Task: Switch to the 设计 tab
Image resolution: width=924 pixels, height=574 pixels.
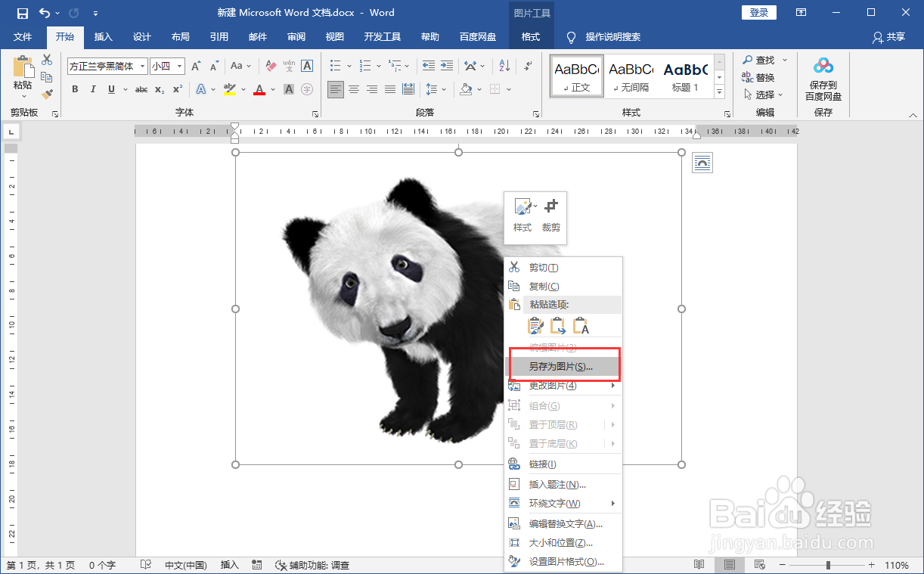Action: 142,37
